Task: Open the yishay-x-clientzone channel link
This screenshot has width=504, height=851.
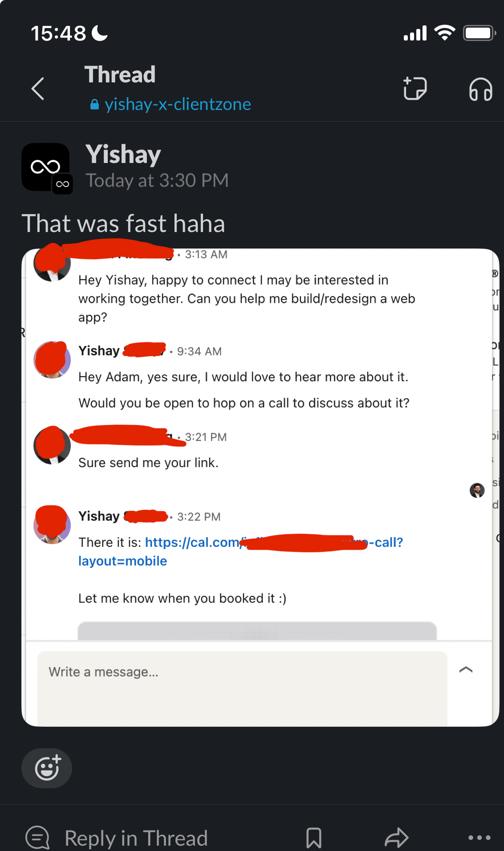Action: coord(177,104)
